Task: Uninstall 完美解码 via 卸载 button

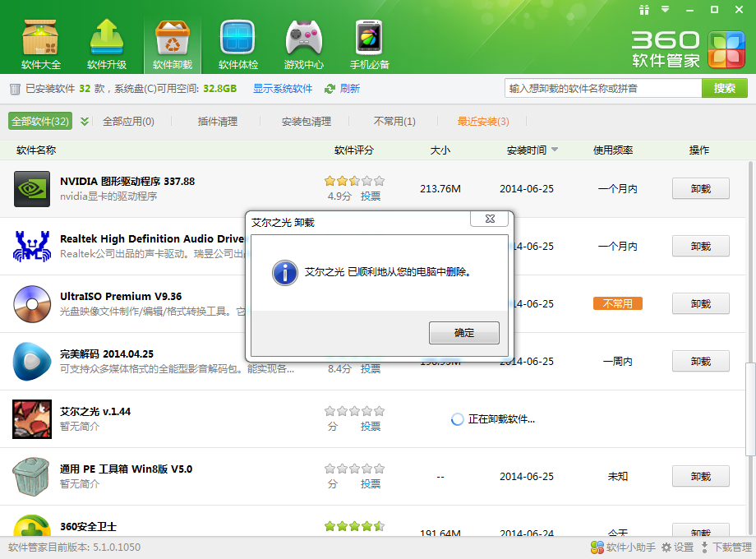Action: tap(701, 361)
